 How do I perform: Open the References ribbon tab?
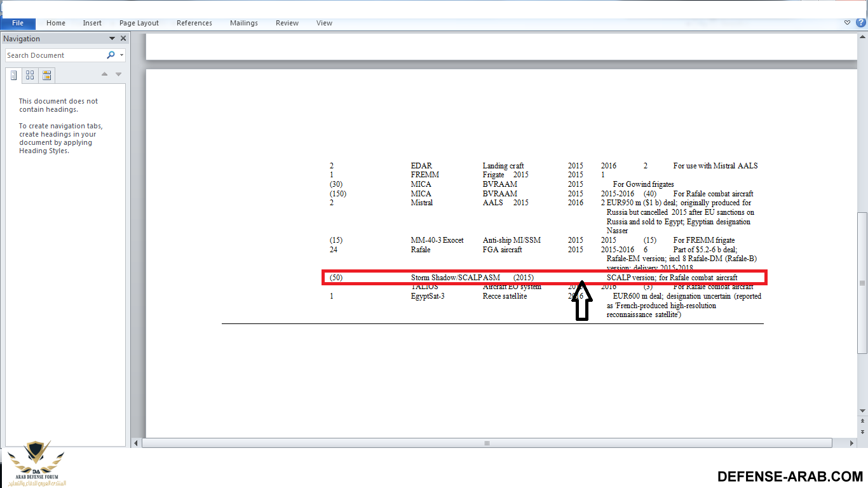[194, 23]
